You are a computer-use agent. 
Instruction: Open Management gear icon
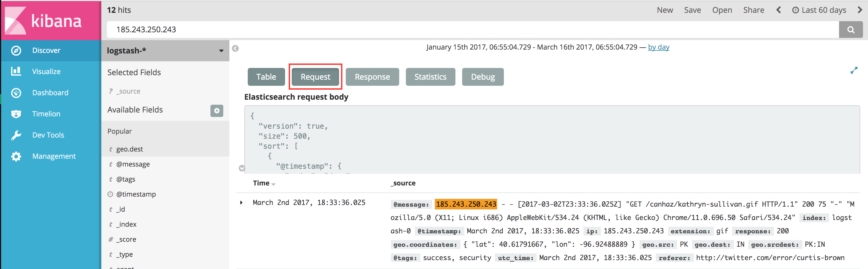(16, 156)
